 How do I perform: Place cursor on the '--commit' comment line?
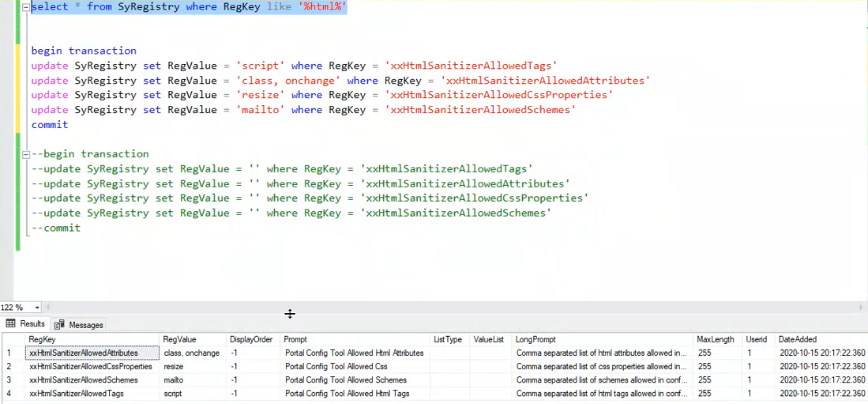(x=56, y=228)
